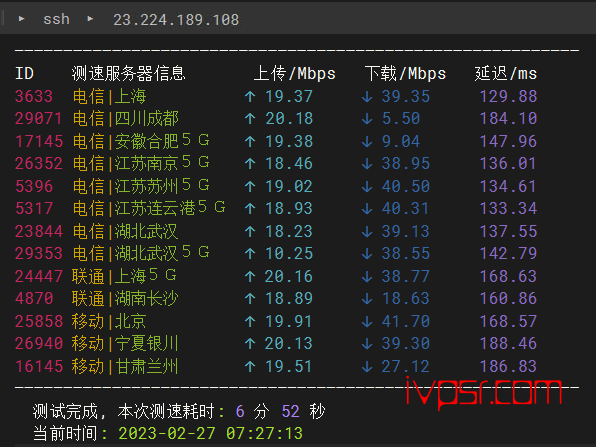
Task: Select server ID 4870
Action: [34, 298]
